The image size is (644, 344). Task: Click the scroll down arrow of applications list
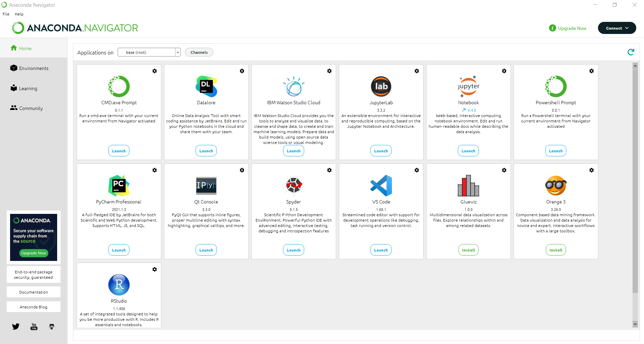pyautogui.click(x=635, y=324)
